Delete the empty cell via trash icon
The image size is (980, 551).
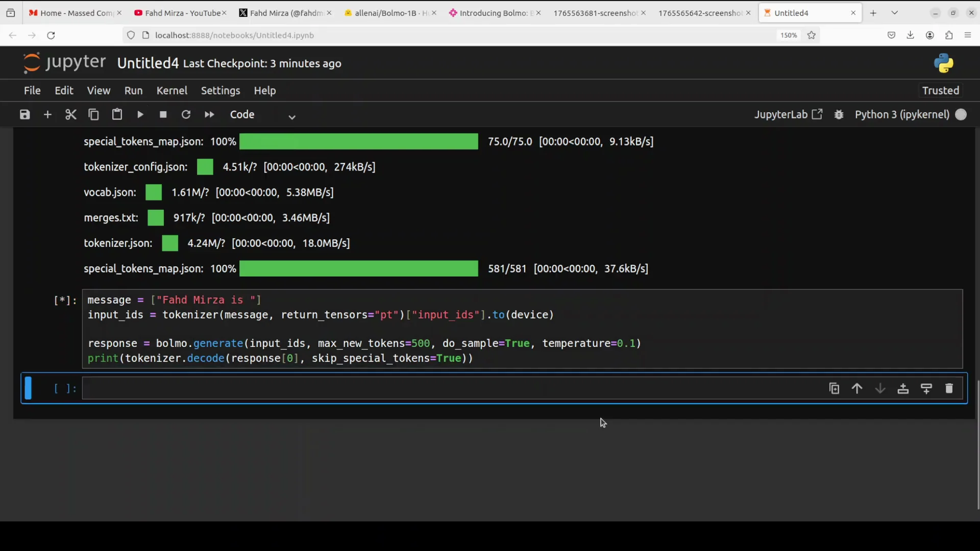click(950, 388)
